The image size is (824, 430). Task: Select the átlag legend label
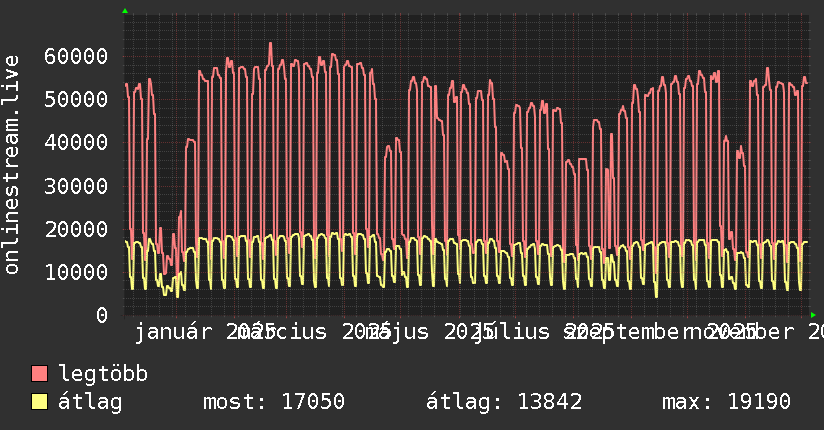coord(90,401)
